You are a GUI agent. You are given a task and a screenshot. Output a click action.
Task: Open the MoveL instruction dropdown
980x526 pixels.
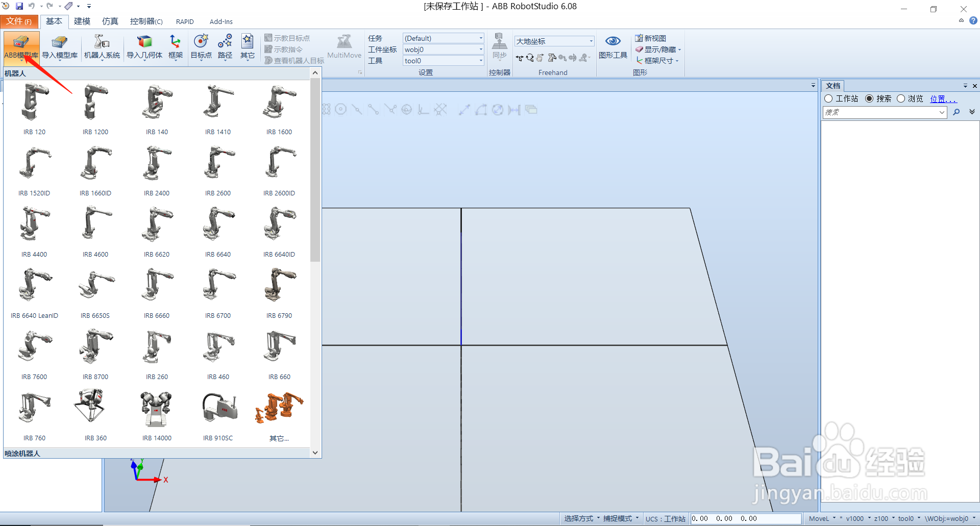(822, 518)
